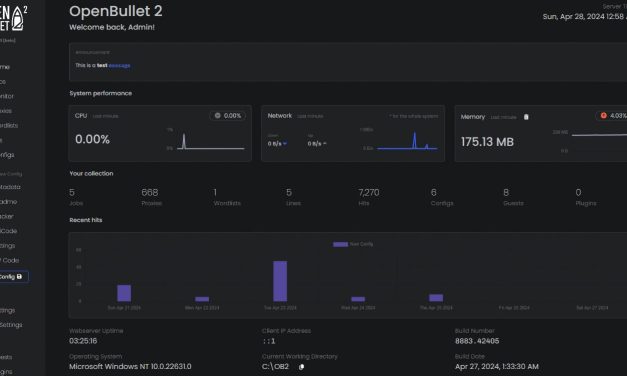This screenshot has width=627, height=376.
Task: Go to Proxies in the sidebar
Action: (6, 111)
